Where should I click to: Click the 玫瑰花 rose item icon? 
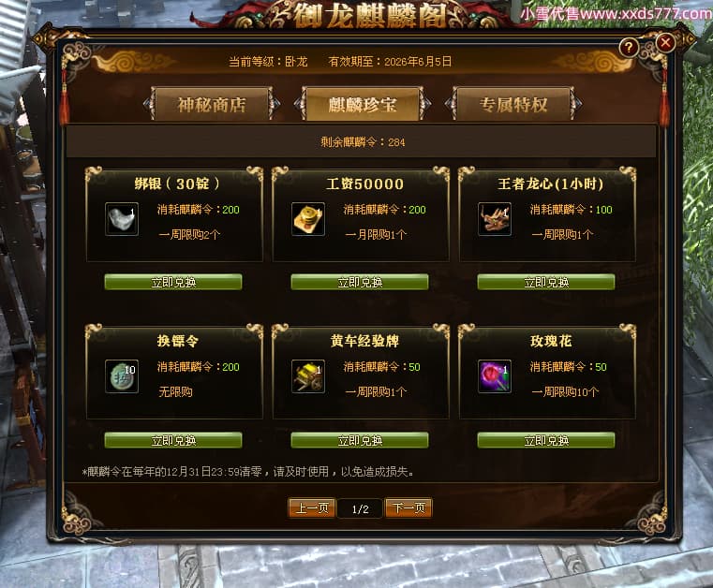495,376
